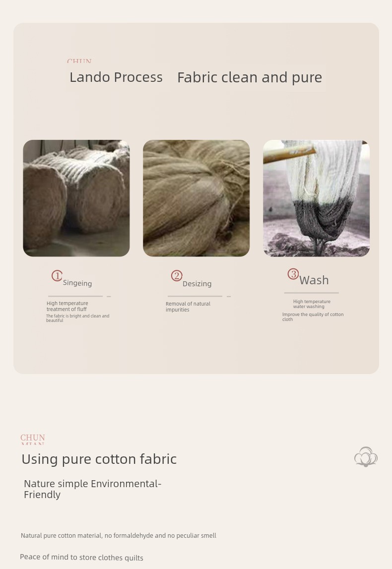
Task: Click the circled number 2 icon
Action: coord(177,276)
